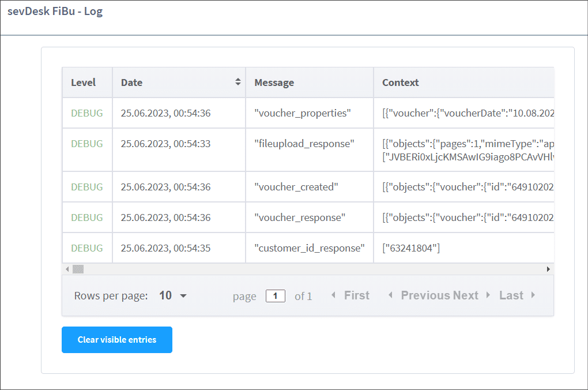Viewport: 588px width, 390px height.
Task: Click the horizontal scrollbar right arrow
Action: 548,269
